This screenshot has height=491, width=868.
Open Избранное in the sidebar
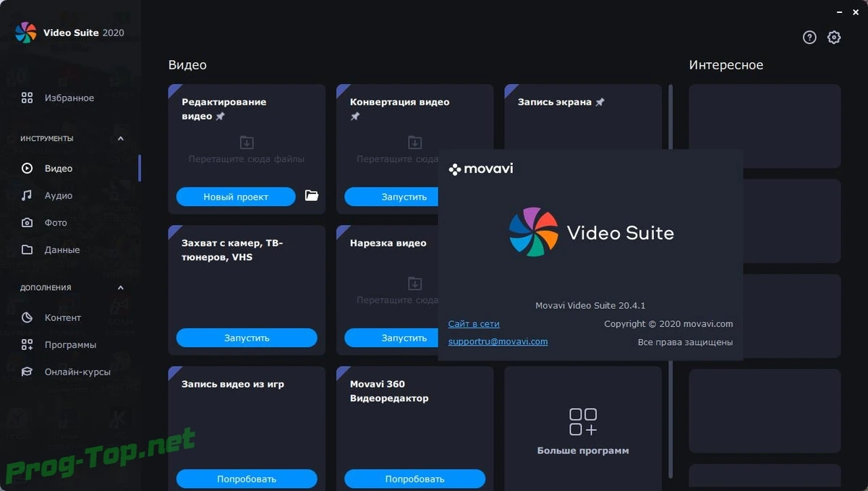coord(70,98)
